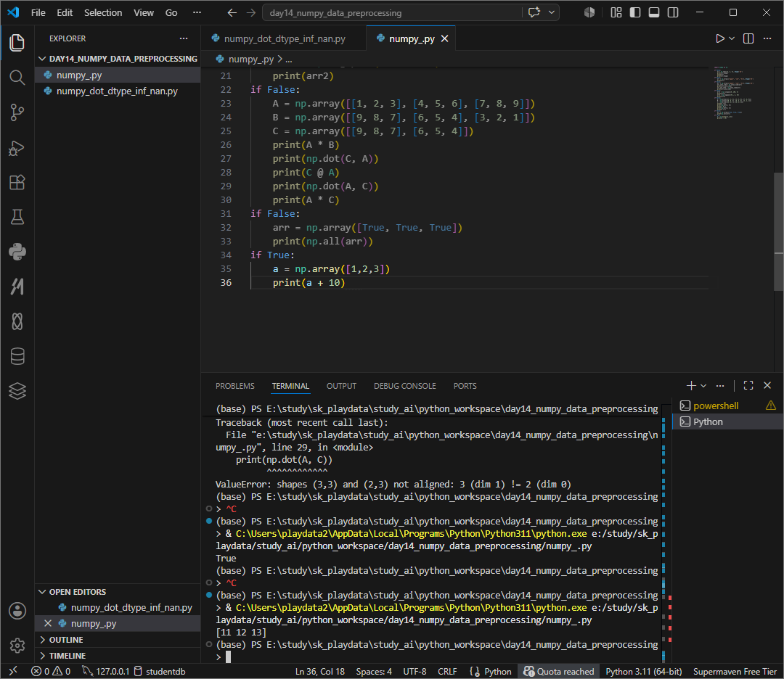The width and height of the screenshot is (784, 679).
Task: Click the powershell terminal warning icon
Action: coord(770,406)
